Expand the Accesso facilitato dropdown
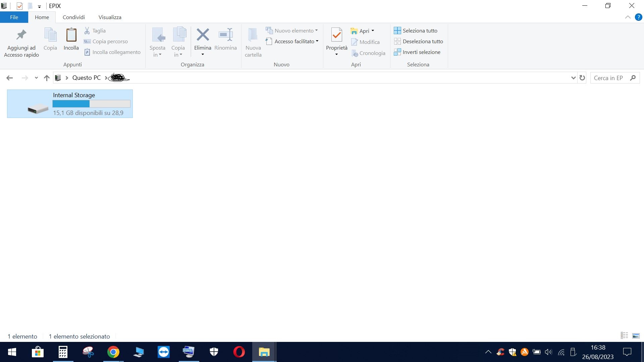This screenshot has width=644, height=362. 317,41
